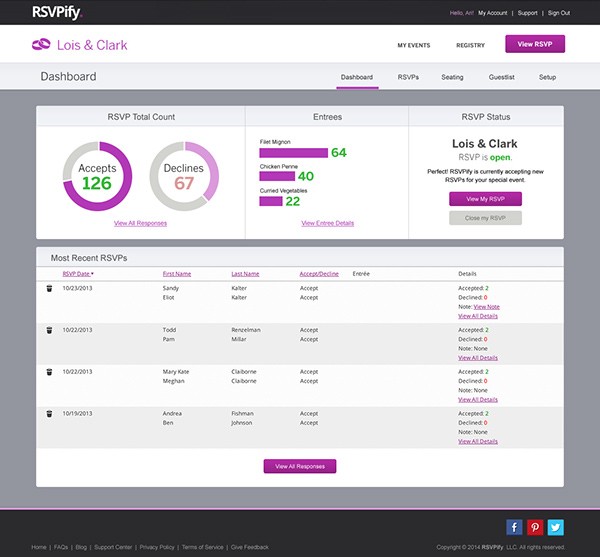Image resolution: width=600 pixels, height=557 pixels.
Task: Sort the table by RSVP Date column
Action: pos(78,273)
